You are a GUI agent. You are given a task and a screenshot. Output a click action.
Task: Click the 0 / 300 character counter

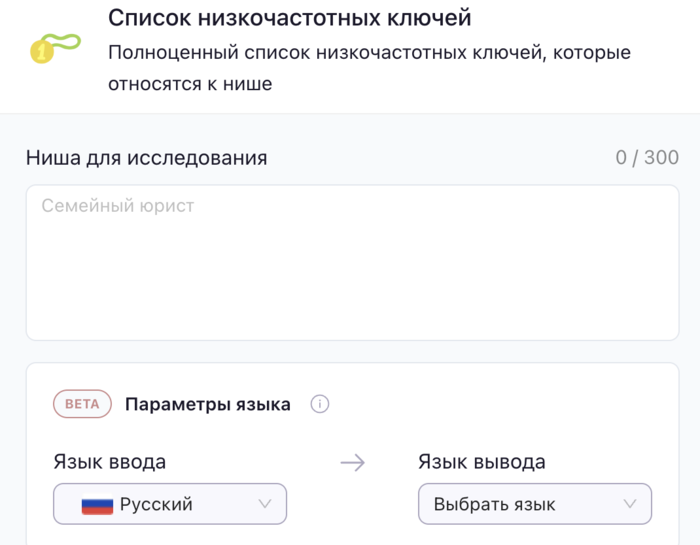coord(647,157)
